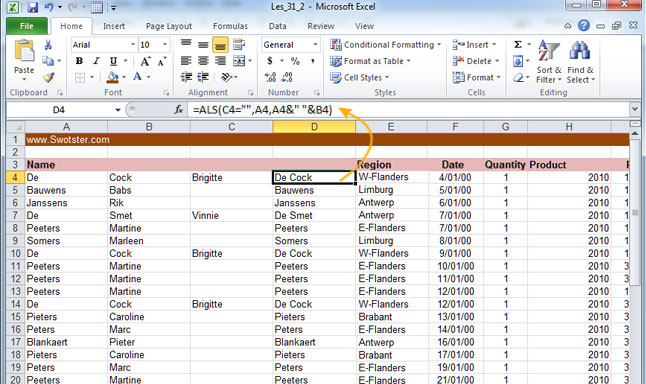The width and height of the screenshot is (646, 384).
Task: Open the Arial font name dropdown
Action: point(133,44)
